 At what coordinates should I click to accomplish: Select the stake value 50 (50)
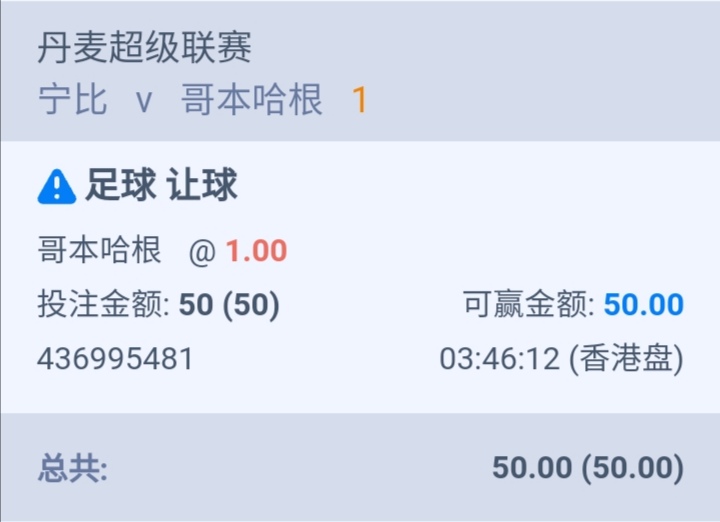[x=229, y=305]
